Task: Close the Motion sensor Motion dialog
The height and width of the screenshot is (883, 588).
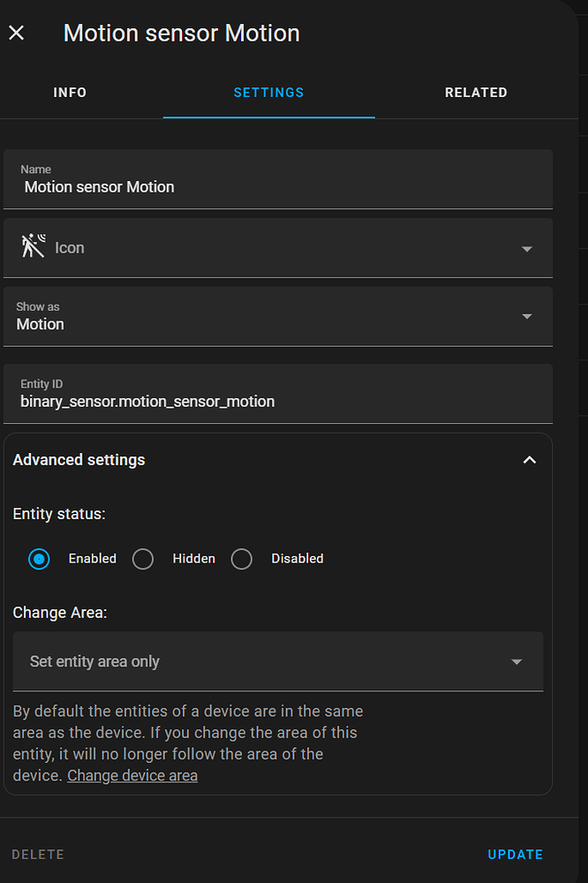Action: 17,34
